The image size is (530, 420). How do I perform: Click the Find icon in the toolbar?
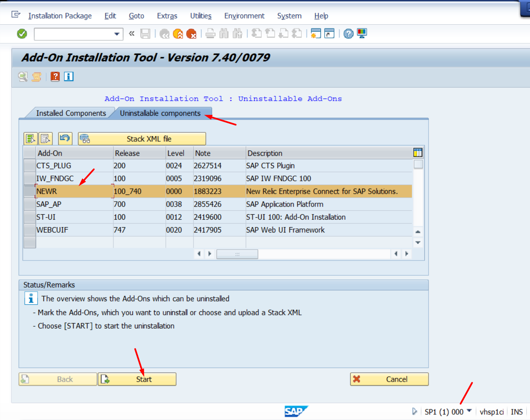pos(224,33)
